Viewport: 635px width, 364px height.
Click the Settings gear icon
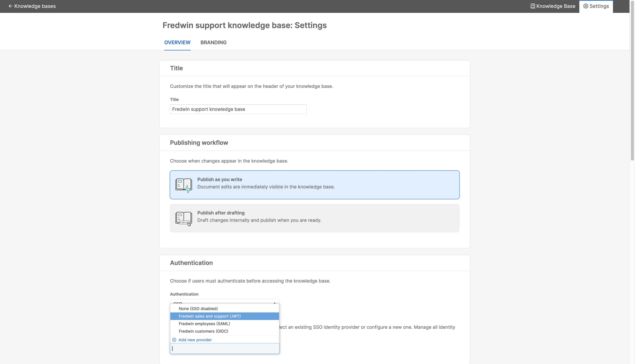pyautogui.click(x=586, y=6)
